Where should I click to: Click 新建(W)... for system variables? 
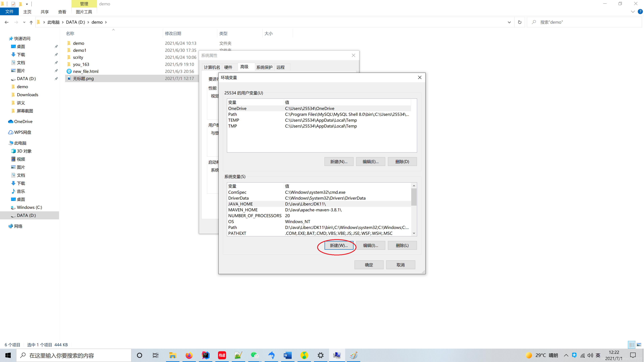click(x=338, y=245)
